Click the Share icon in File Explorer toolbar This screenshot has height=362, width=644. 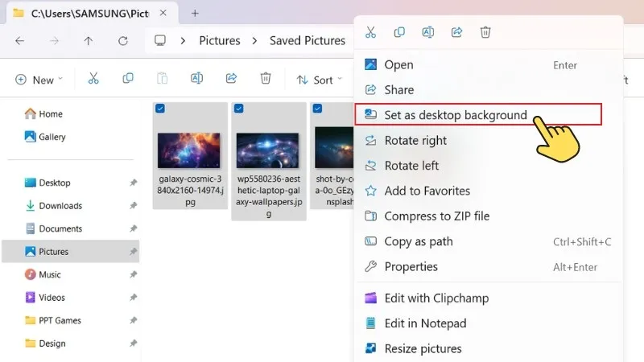(x=231, y=79)
